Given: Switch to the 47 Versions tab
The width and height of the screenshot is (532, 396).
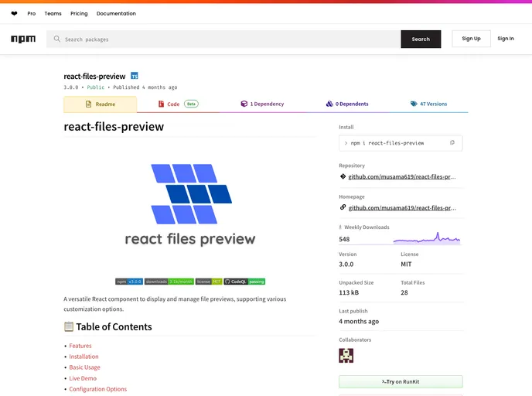Looking at the screenshot, I should point(429,104).
